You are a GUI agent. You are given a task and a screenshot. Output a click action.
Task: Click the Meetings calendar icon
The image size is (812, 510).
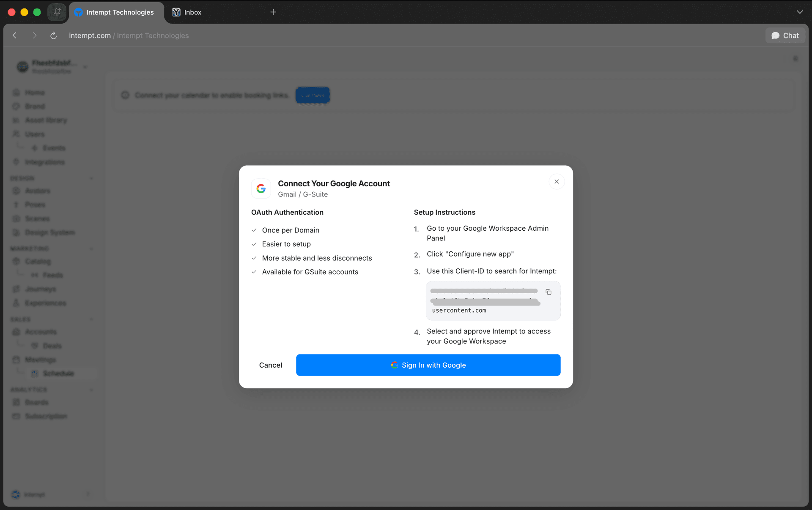click(x=16, y=360)
